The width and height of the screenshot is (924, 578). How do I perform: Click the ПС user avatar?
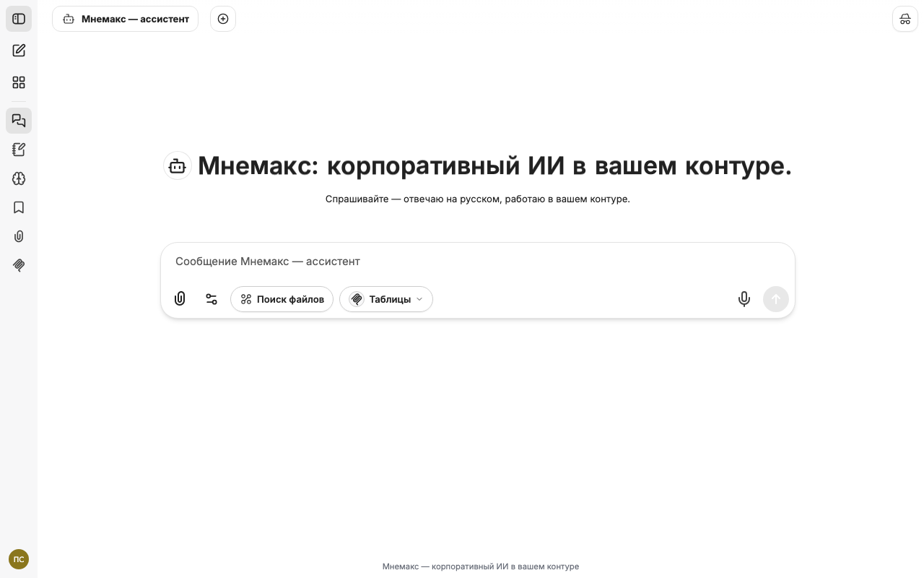tap(19, 559)
